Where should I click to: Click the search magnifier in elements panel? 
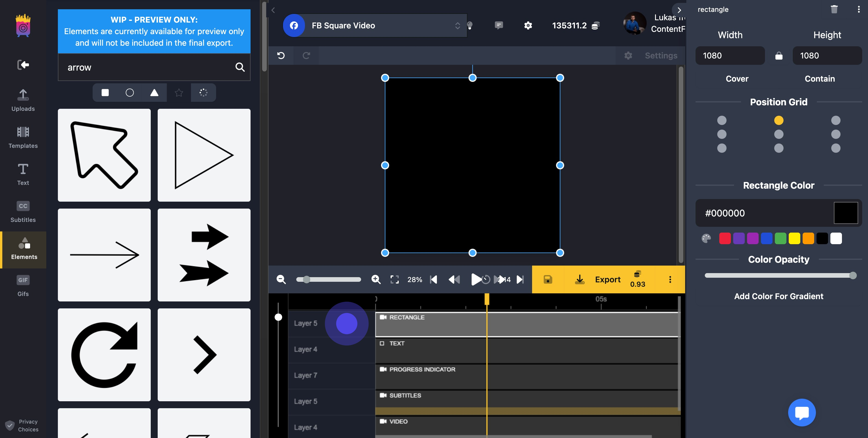pyautogui.click(x=240, y=67)
